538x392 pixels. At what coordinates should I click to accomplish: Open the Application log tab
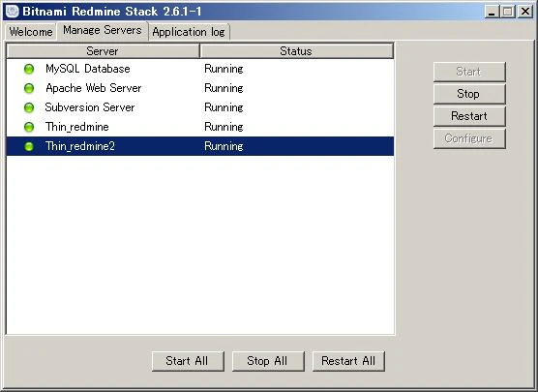(189, 32)
